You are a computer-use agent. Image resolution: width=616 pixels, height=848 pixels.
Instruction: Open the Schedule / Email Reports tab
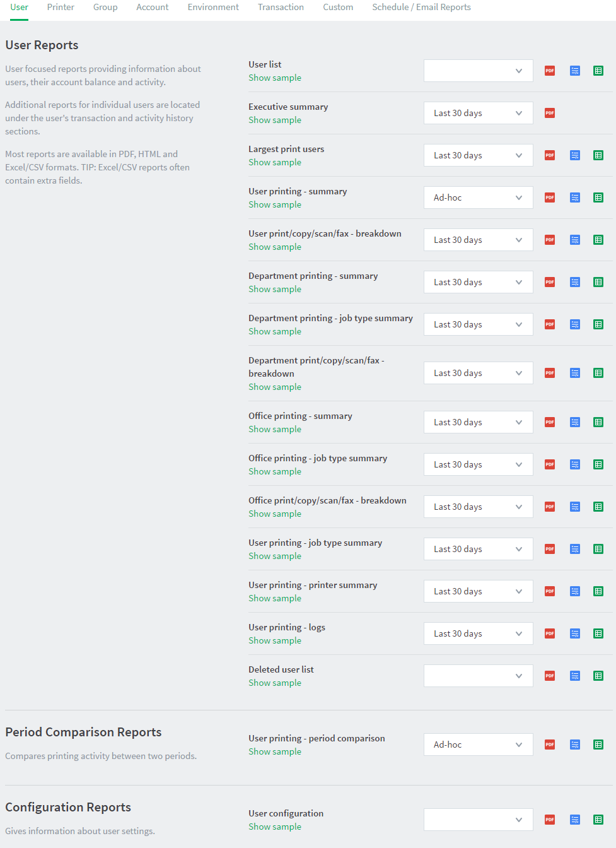tap(421, 8)
